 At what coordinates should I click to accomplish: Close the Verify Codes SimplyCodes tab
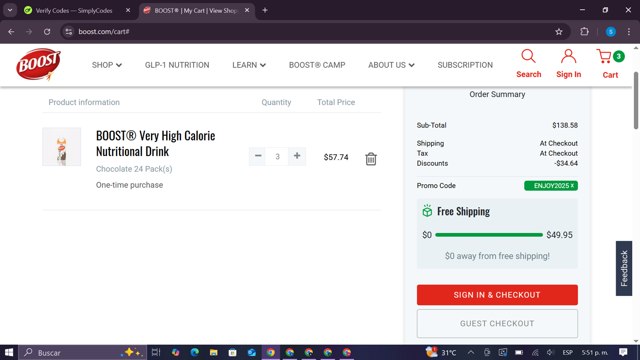(x=128, y=11)
